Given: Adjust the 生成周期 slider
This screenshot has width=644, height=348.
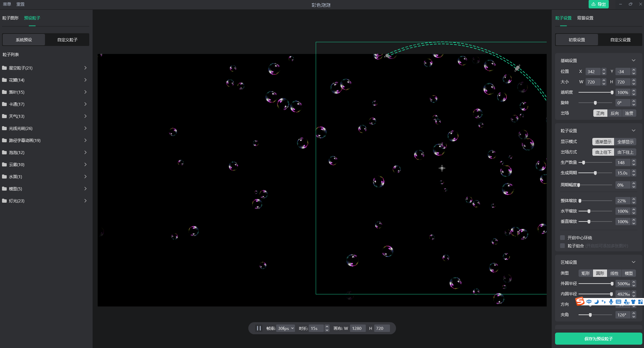Looking at the screenshot, I should click(x=595, y=173).
